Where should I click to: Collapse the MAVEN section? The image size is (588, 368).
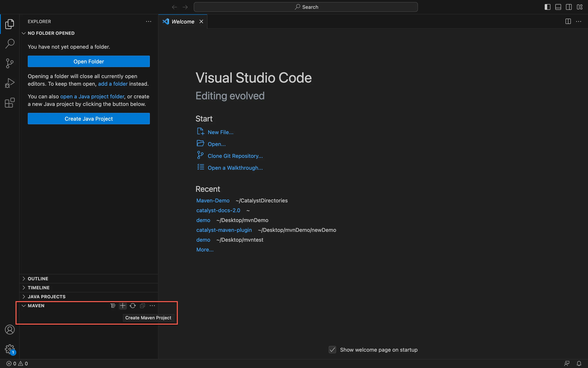[x=36, y=306]
